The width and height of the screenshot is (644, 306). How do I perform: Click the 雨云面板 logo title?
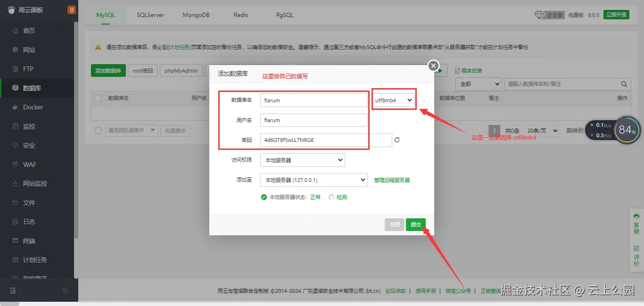31,10
